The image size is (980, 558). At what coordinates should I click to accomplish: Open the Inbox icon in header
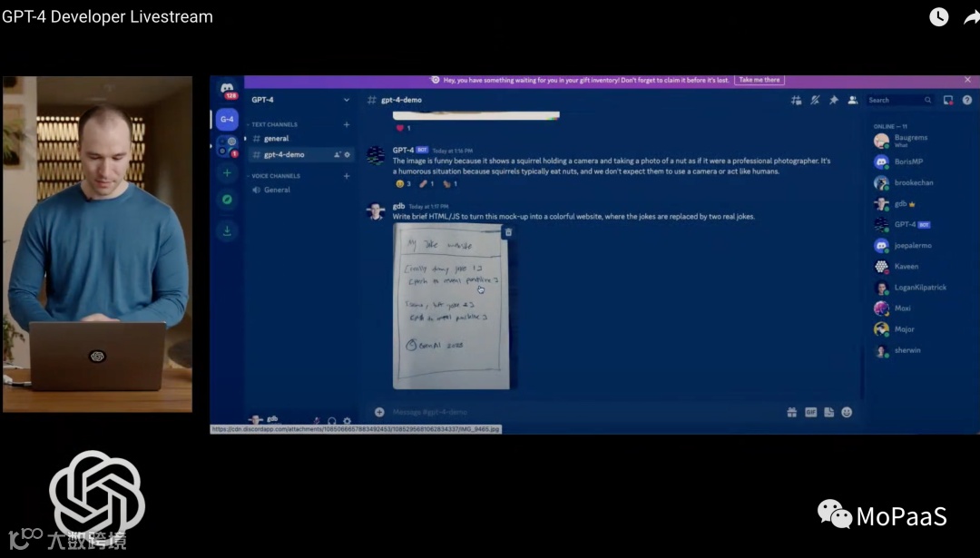948,100
